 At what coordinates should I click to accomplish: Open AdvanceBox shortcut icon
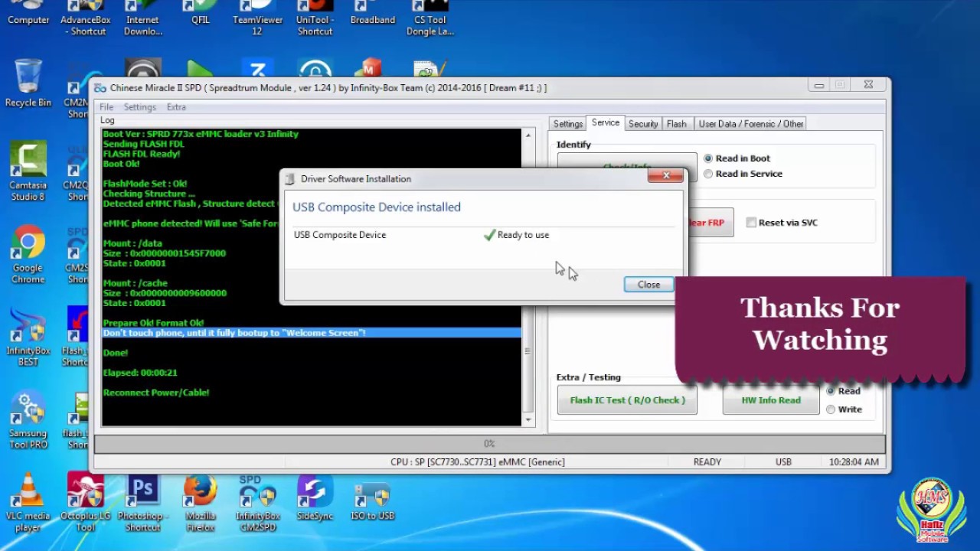[86, 18]
